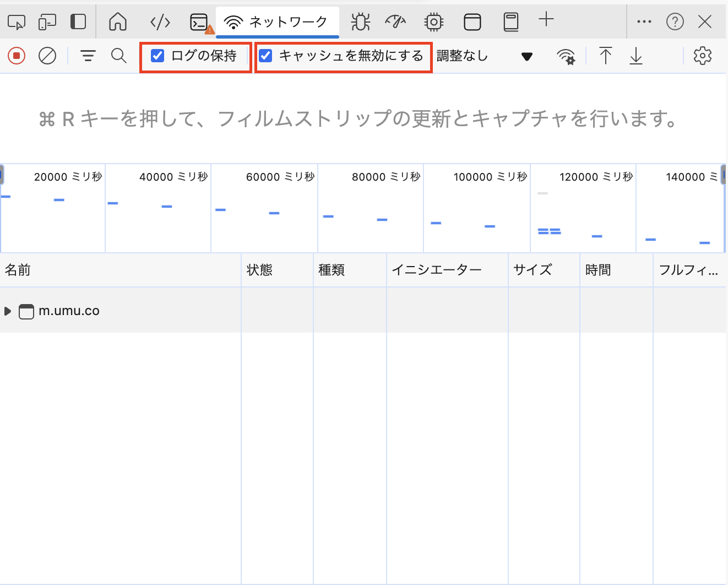
Task: Open network conditions wifi-gear icon
Action: tap(566, 56)
